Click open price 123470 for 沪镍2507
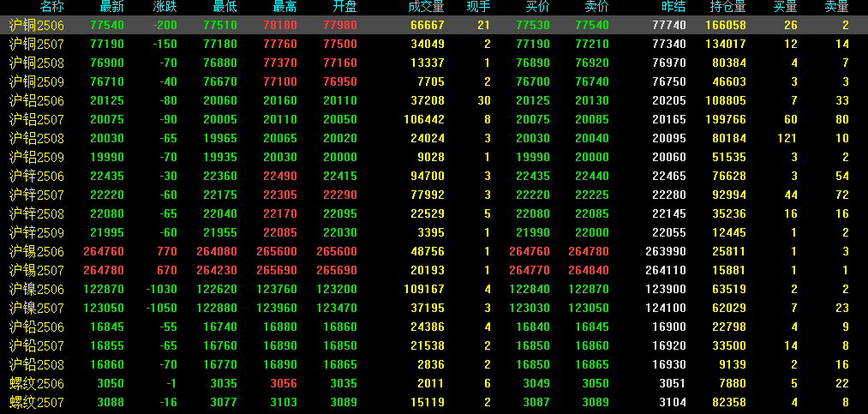 click(x=337, y=308)
